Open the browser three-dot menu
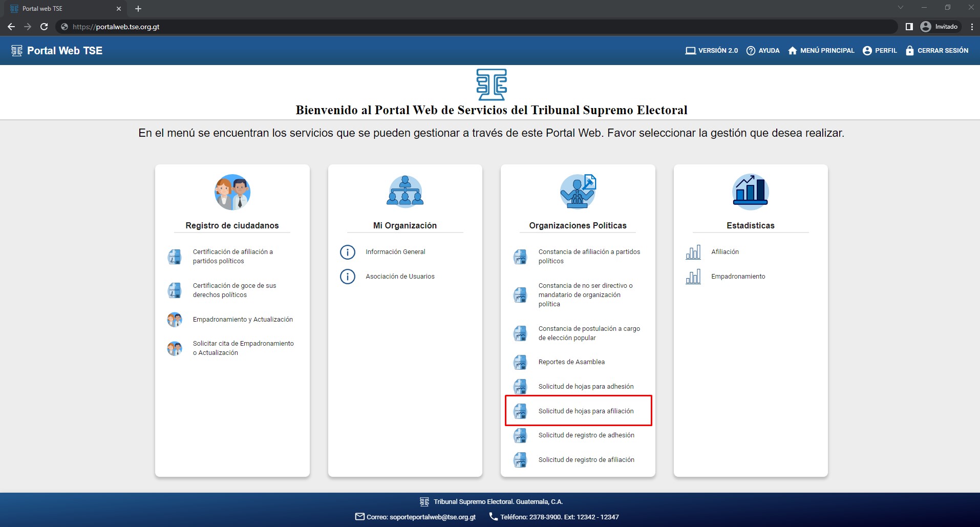Viewport: 980px width, 527px height. pos(972,27)
